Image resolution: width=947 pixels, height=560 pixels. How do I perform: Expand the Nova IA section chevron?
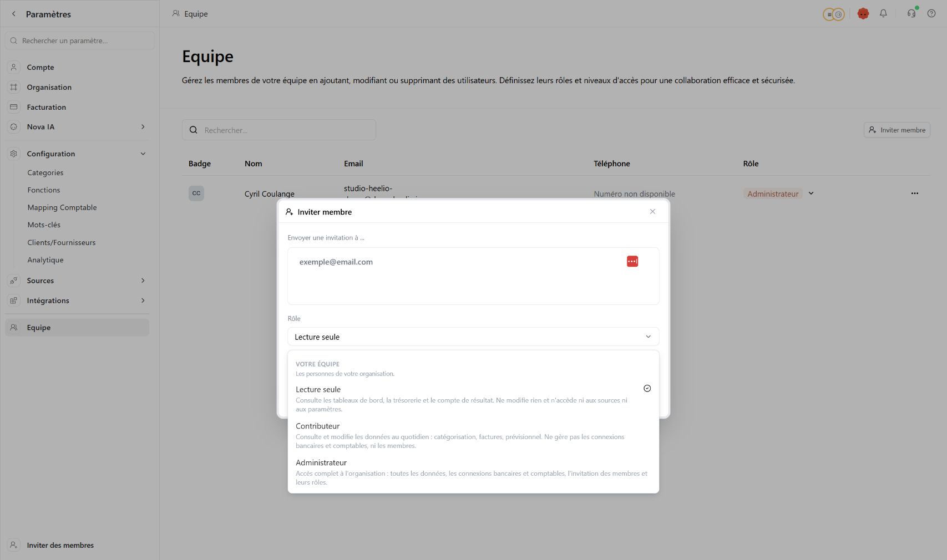143,127
